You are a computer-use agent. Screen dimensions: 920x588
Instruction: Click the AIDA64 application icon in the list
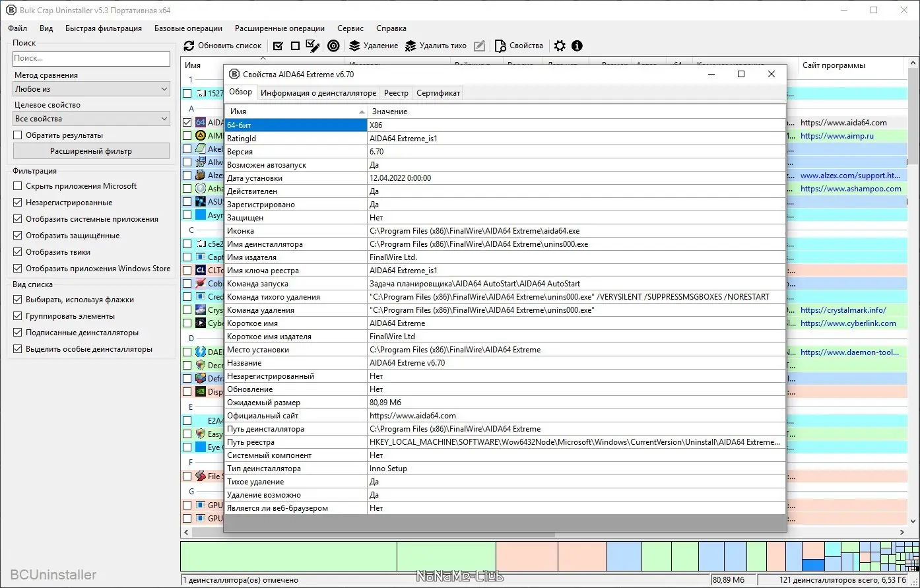pyautogui.click(x=199, y=122)
